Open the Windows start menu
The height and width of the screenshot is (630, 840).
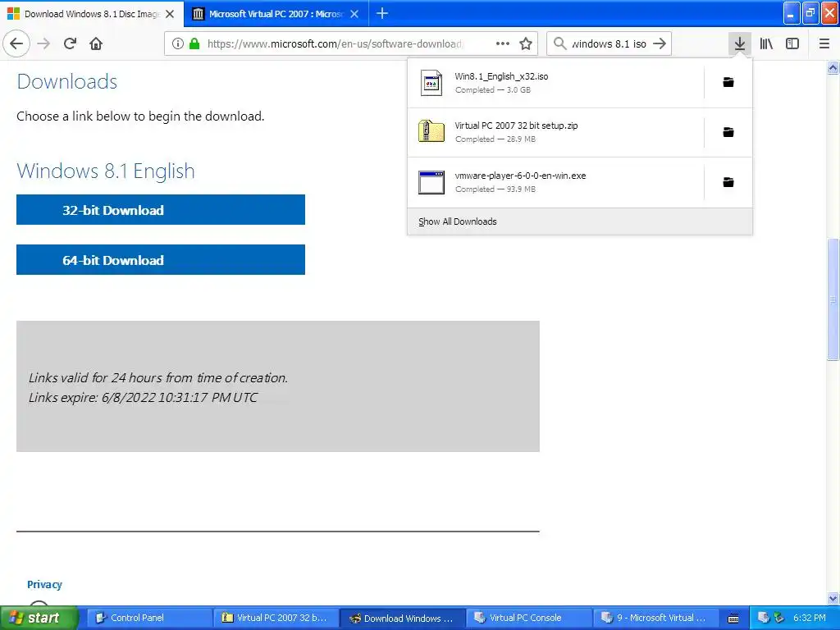(x=39, y=618)
